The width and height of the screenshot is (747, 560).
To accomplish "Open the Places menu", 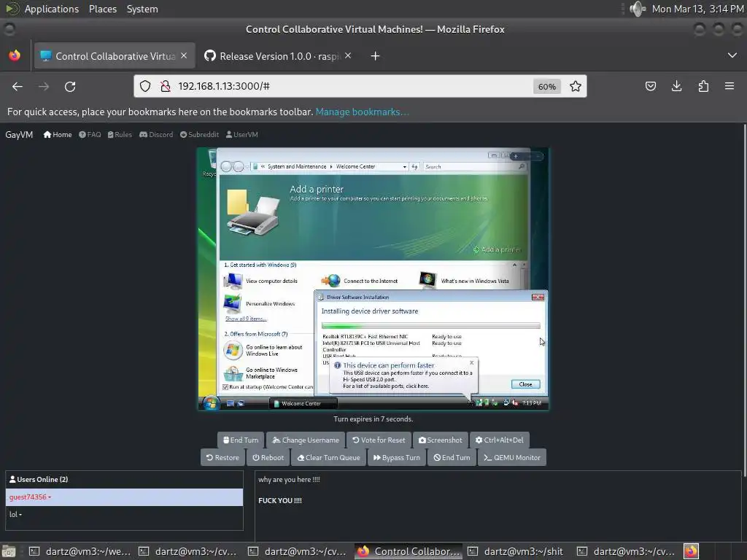I will [x=102, y=9].
